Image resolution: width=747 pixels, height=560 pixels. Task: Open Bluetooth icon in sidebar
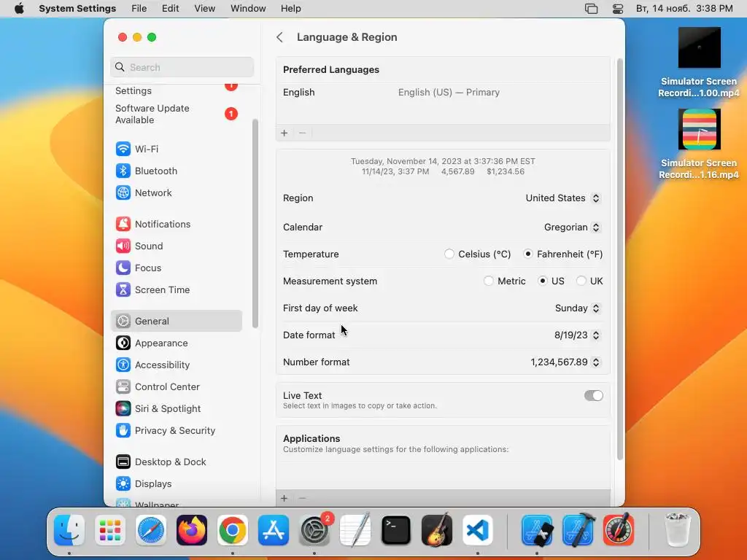pos(123,171)
